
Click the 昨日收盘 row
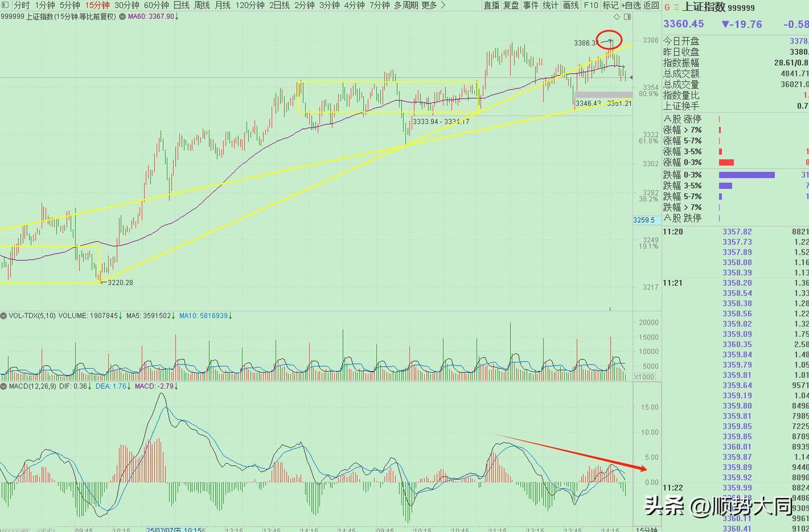(x=736, y=52)
